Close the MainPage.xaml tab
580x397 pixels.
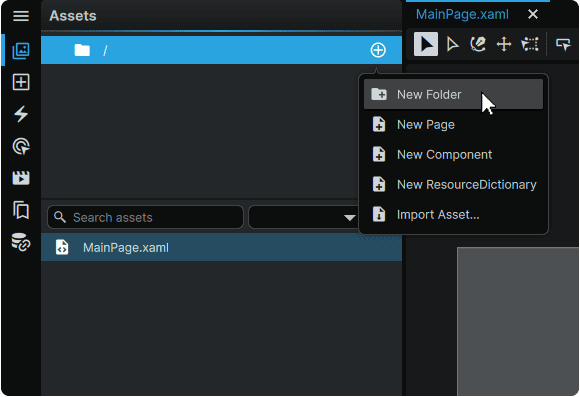pos(533,14)
